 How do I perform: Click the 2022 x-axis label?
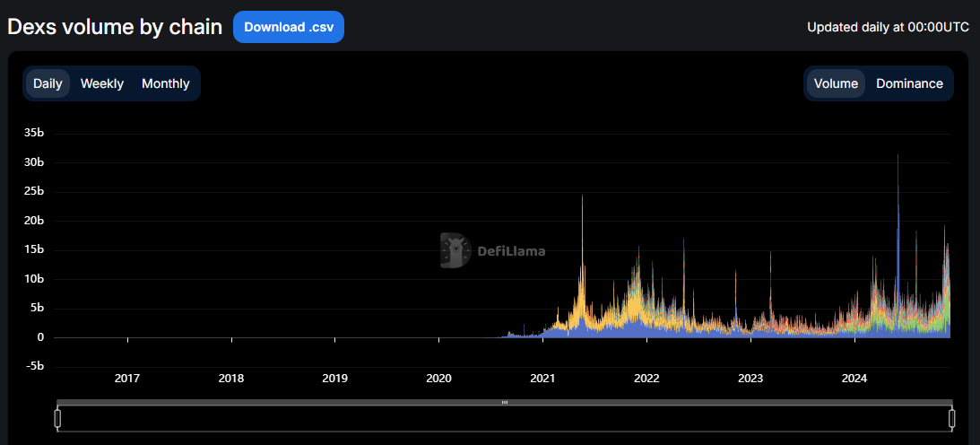click(646, 378)
